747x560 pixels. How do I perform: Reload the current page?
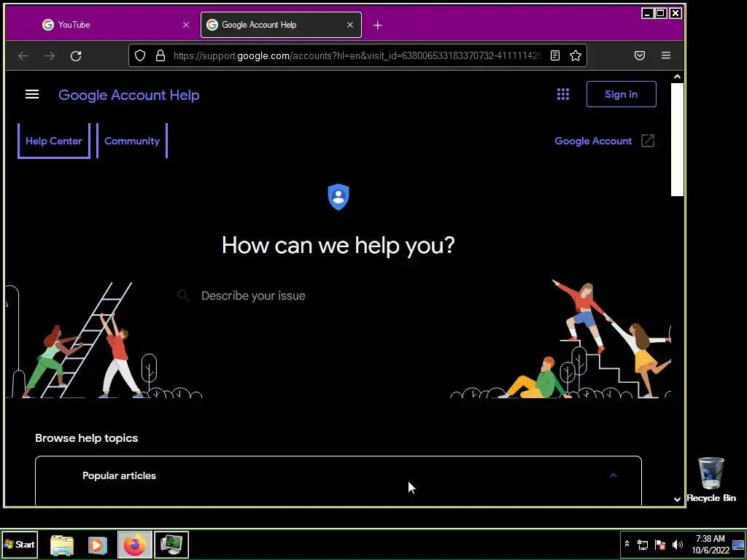76,55
